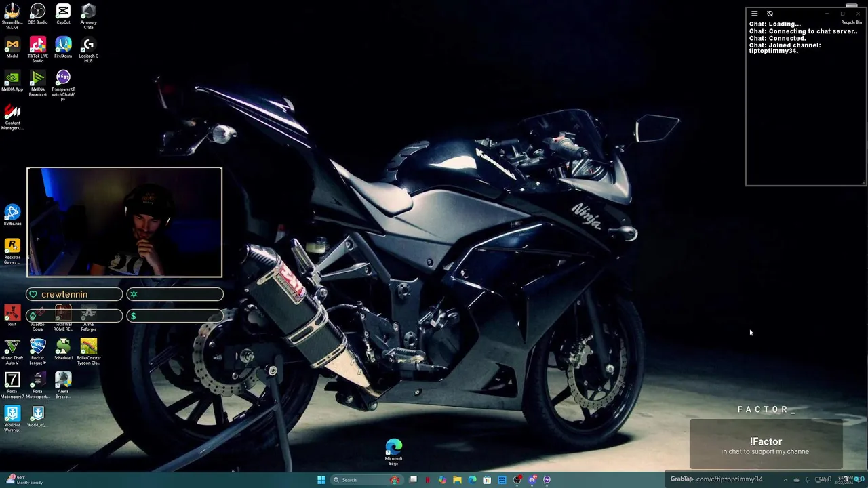Image resolution: width=868 pixels, height=488 pixels.
Task: Open the taskbar clock and date
Action: coord(844,480)
